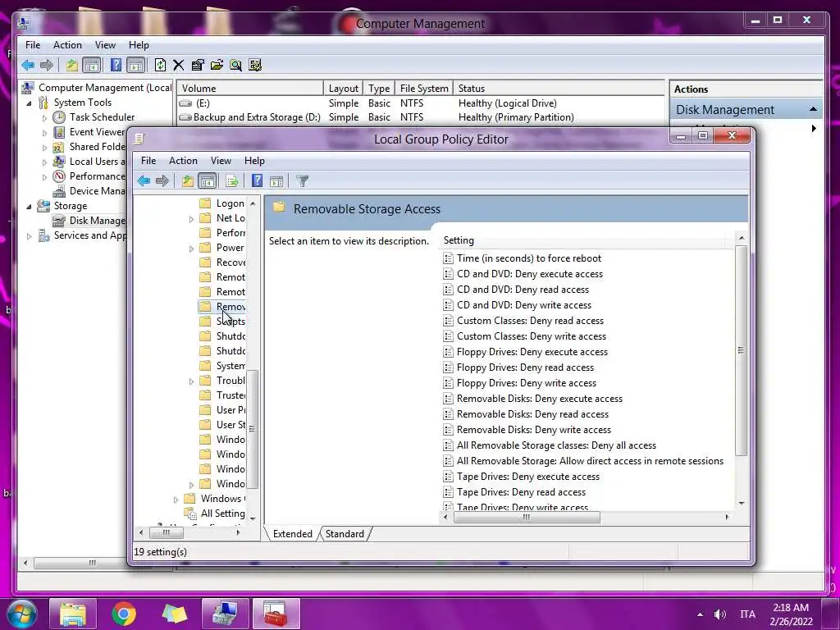Click blue Help icon in Computer Management toolbar
840x630 pixels.
click(x=116, y=66)
